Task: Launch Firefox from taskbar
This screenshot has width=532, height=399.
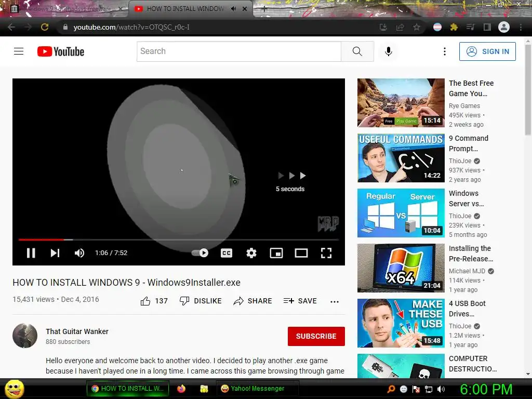Action: [181, 389]
